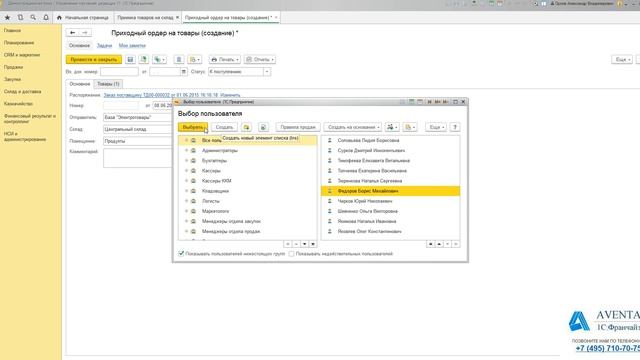Open the users-group icon dropdown in dialog

click(392, 127)
